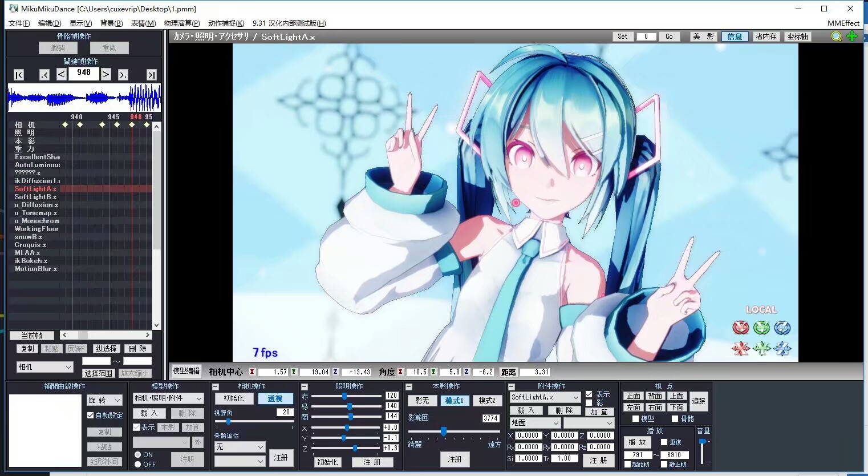Step back one frame arrow
This screenshot has height=476, width=868.
tap(62, 74)
